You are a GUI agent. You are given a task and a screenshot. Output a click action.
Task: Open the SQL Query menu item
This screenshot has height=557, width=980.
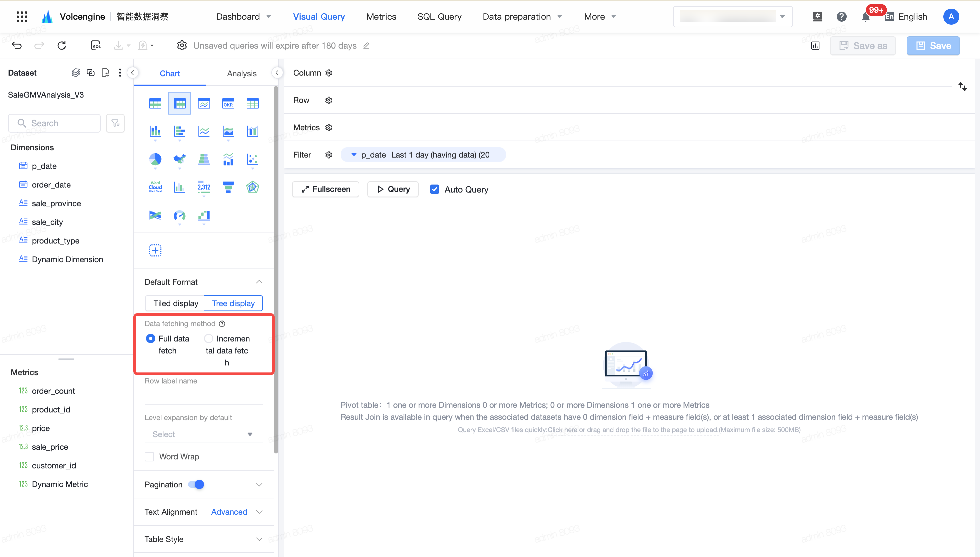point(439,17)
